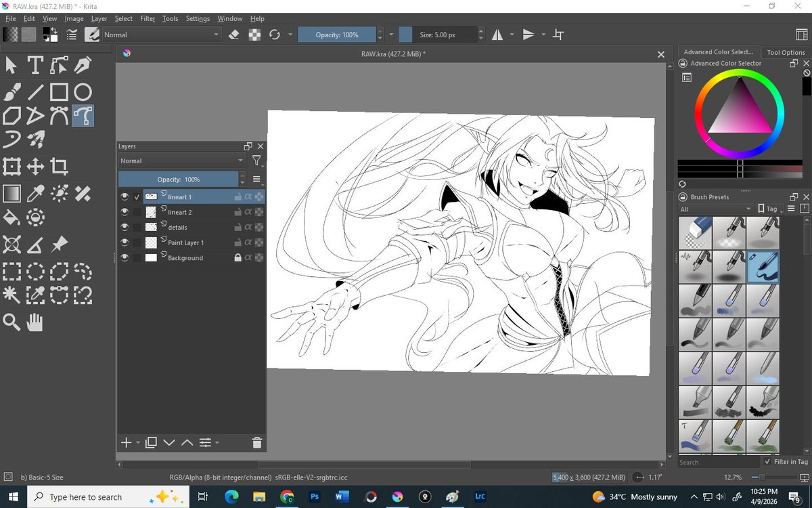This screenshot has width=812, height=508.
Task: Hide the lineart 2 layer
Action: tap(125, 212)
